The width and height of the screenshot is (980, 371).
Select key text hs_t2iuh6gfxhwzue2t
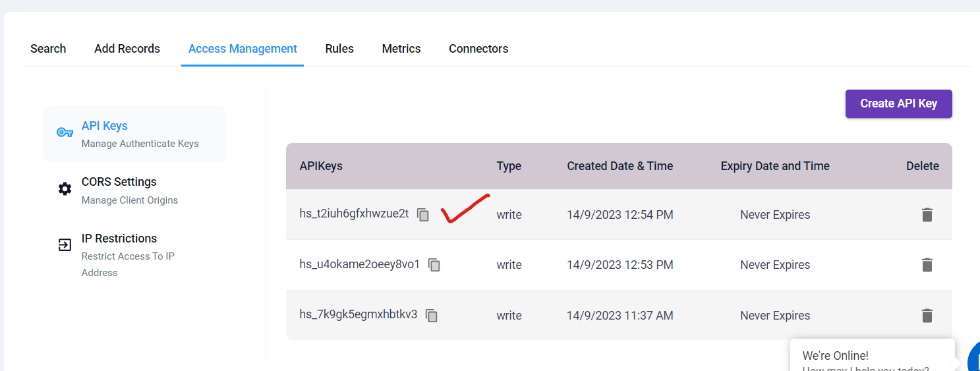pyautogui.click(x=354, y=214)
